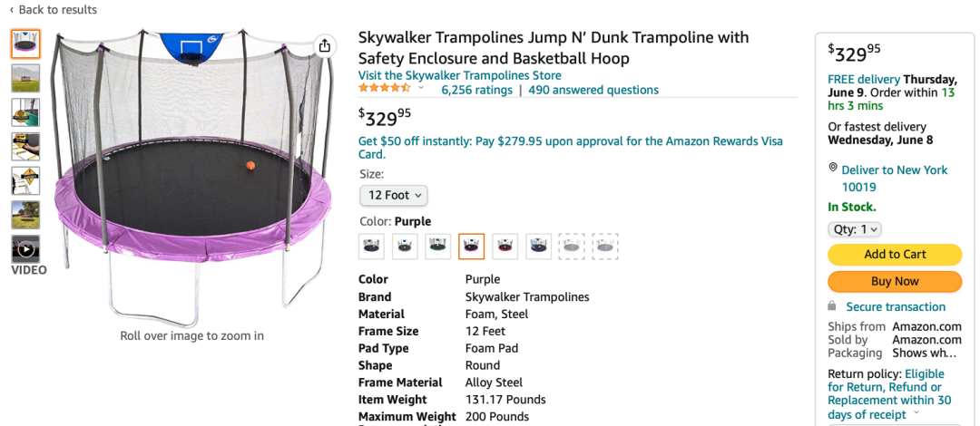Visit the Skywalker Trampolines Store link
This screenshot has height=426, width=980.
pos(459,75)
